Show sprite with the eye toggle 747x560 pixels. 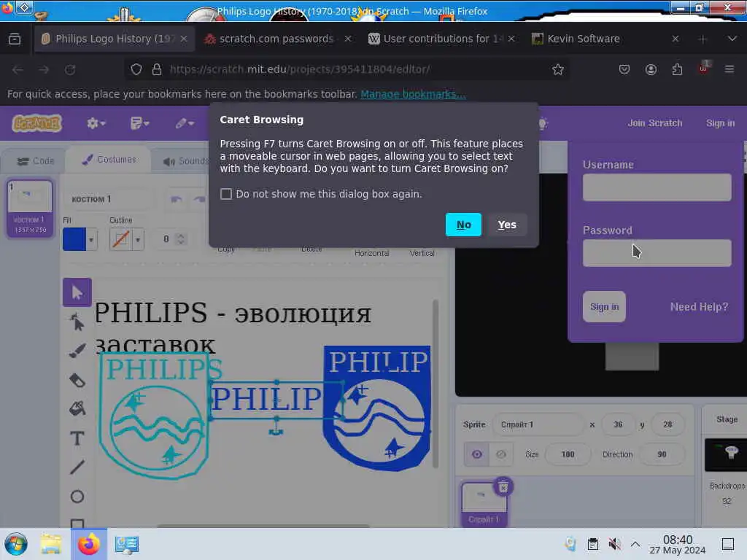tap(476, 454)
